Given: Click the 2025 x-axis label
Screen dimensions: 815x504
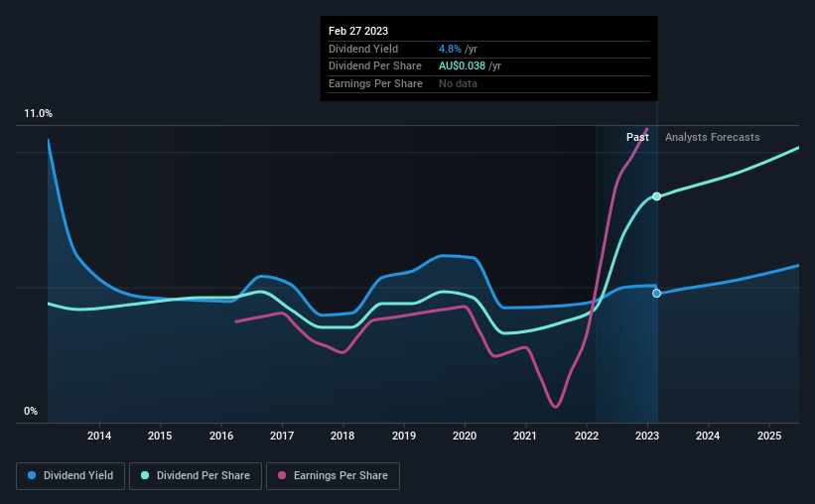Looking at the screenshot, I should [x=769, y=436].
